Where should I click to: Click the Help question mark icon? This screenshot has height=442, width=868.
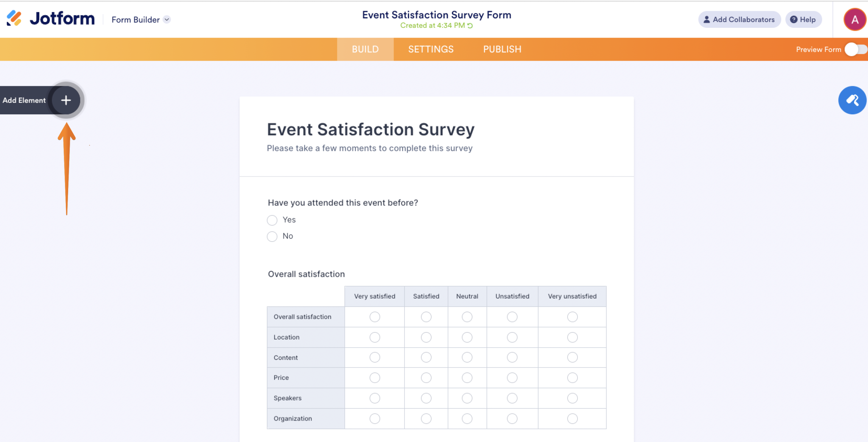(793, 19)
